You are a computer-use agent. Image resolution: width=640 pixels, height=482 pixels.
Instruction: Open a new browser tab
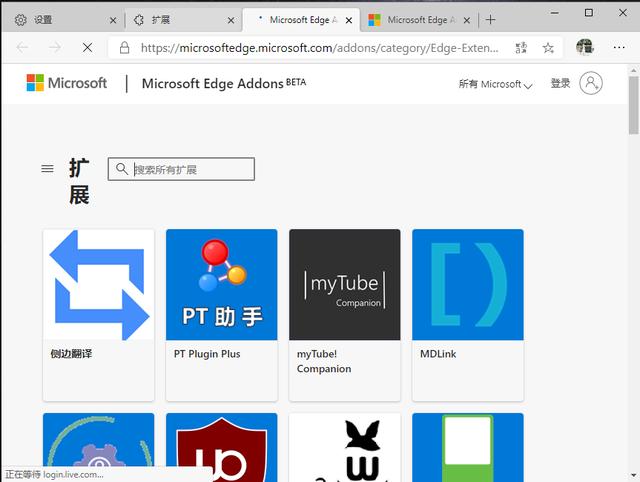point(491,20)
